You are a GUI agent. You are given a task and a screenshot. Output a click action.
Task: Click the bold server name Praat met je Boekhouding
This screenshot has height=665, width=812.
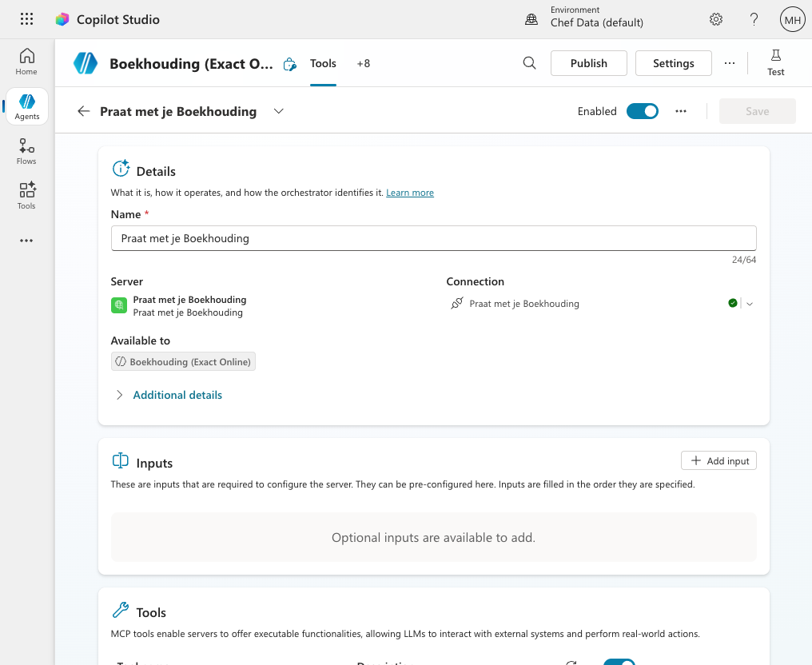pos(189,300)
